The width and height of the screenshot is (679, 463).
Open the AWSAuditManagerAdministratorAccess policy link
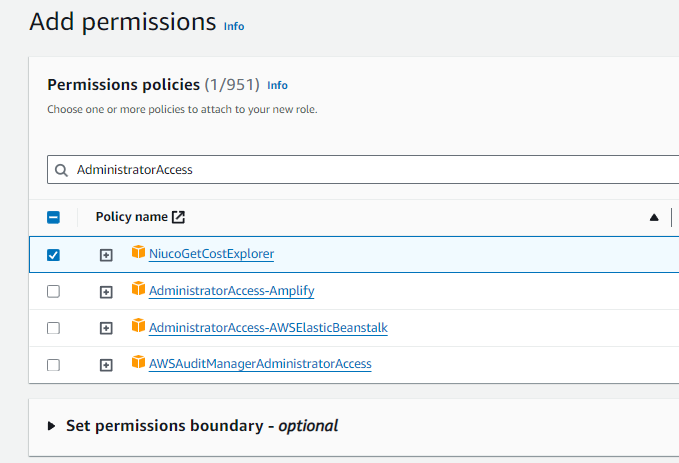click(x=260, y=364)
